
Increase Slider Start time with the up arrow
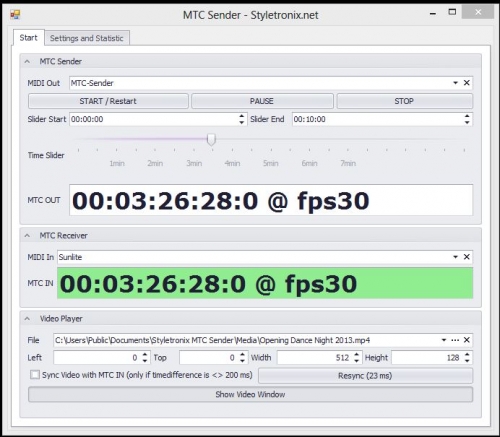coord(242,116)
